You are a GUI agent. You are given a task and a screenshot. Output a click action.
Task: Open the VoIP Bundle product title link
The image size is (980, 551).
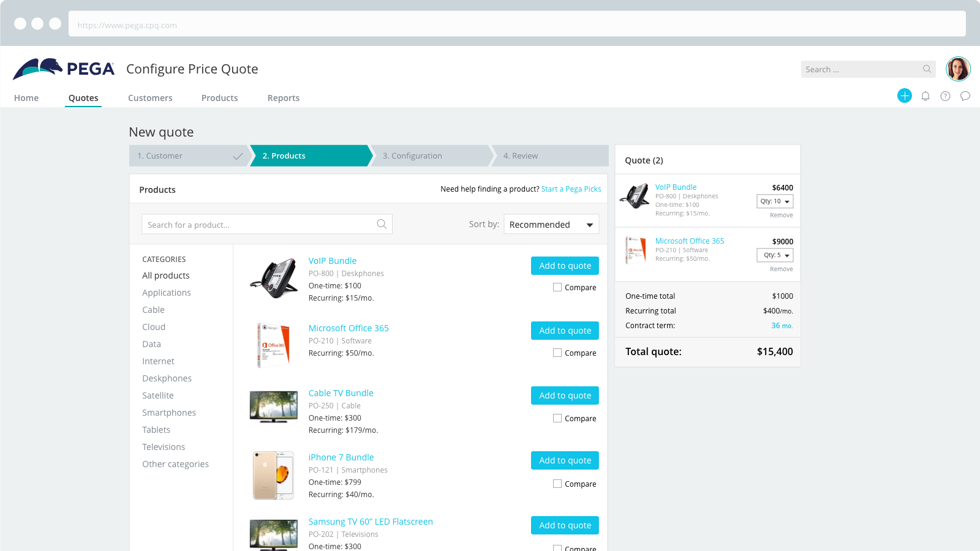[333, 261]
